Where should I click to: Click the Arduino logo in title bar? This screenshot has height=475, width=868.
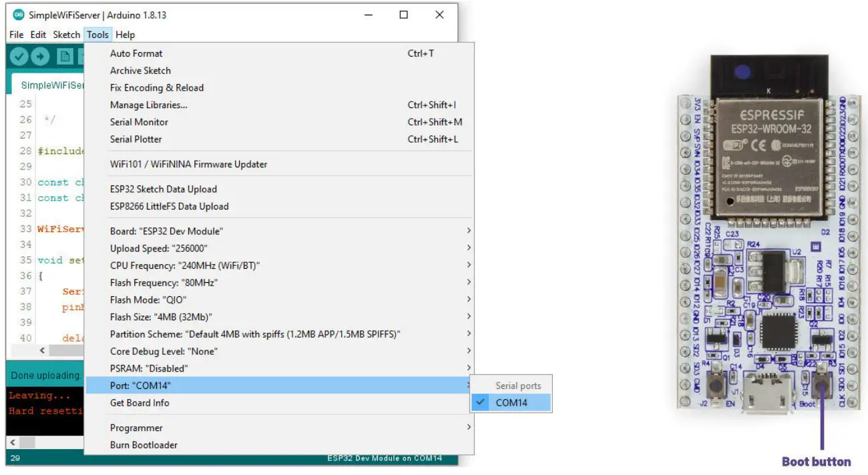tap(19, 15)
